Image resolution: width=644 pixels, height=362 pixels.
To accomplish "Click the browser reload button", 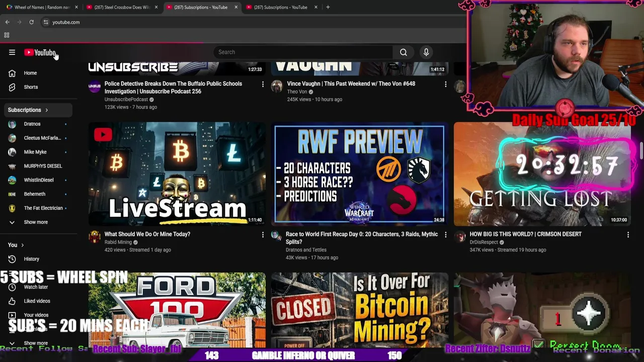I will click(x=31, y=22).
